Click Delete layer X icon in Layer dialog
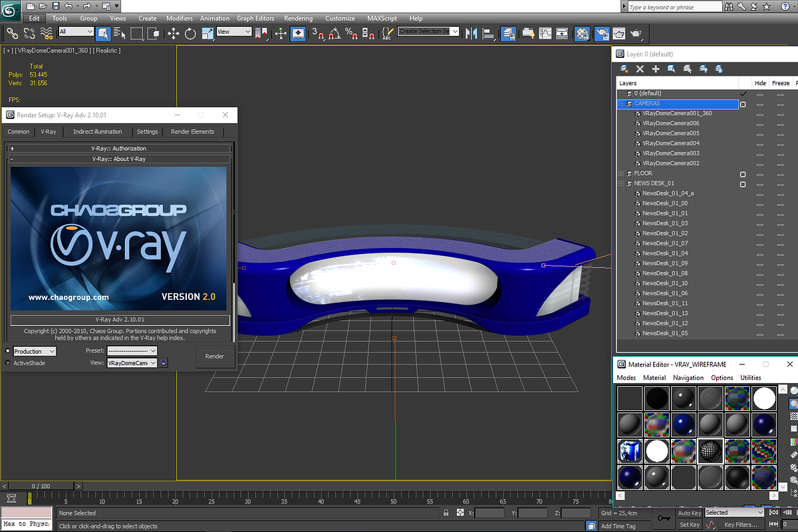Image resolution: width=798 pixels, height=532 pixels. pos(640,68)
